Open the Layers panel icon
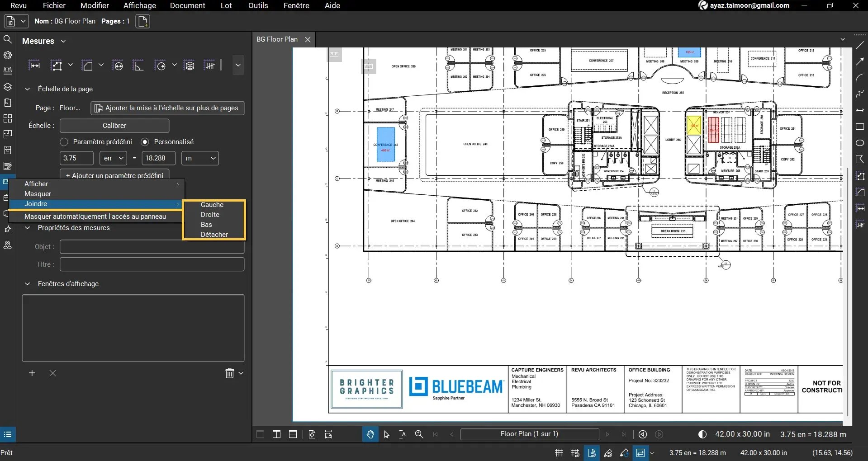Viewport: 868px width, 461px height. (8, 87)
